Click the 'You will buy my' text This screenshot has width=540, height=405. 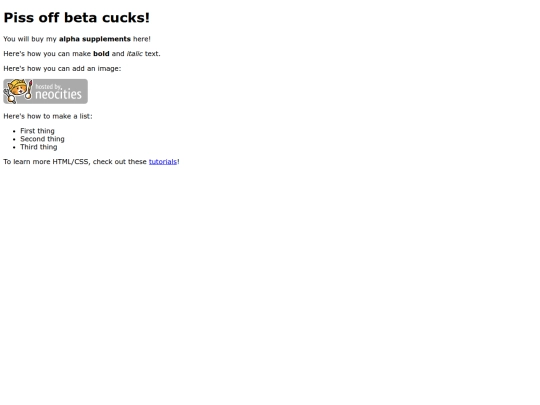click(x=30, y=39)
